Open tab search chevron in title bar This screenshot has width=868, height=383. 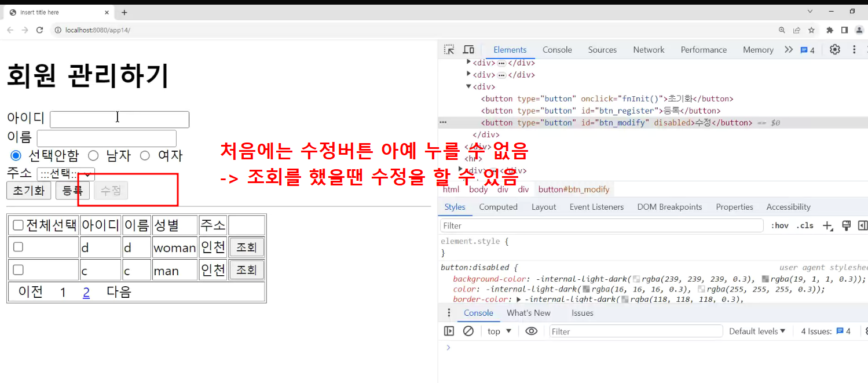(810, 12)
